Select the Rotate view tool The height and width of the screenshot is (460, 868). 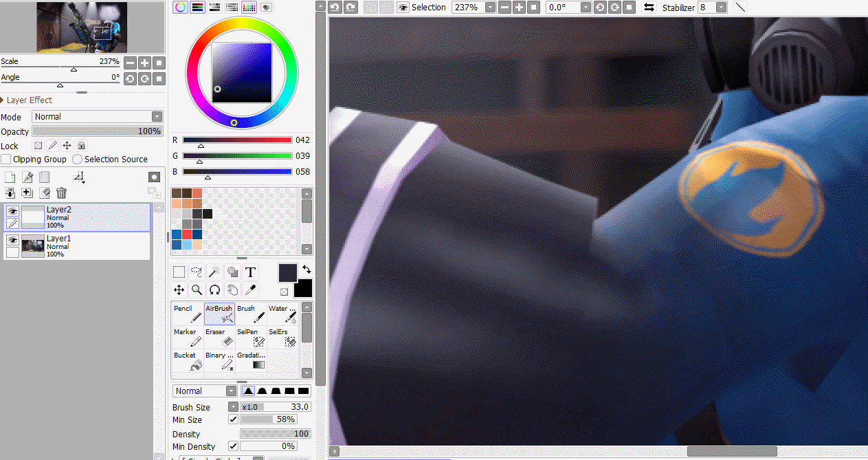[x=214, y=289]
